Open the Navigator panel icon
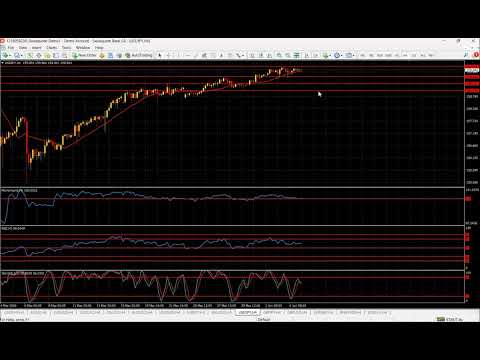The width and height of the screenshot is (480, 360). coord(47,55)
